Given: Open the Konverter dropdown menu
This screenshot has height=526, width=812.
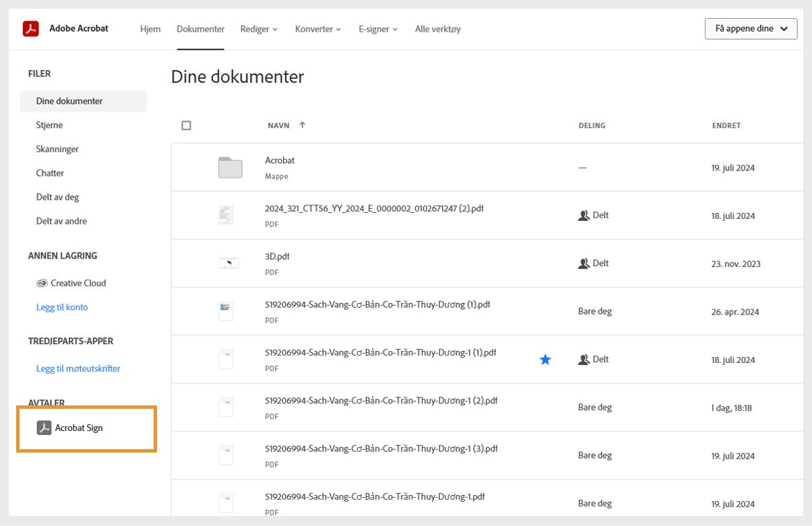Looking at the screenshot, I should (318, 29).
